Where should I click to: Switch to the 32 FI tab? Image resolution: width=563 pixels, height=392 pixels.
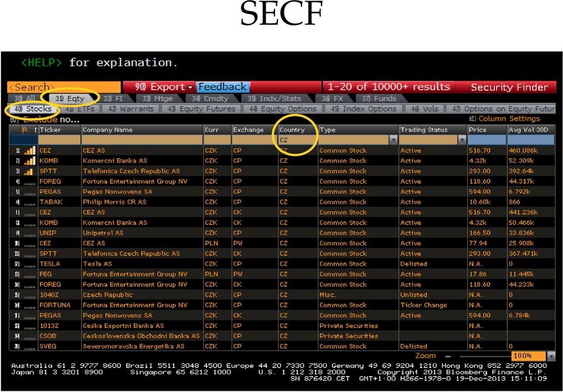pos(113,98)
